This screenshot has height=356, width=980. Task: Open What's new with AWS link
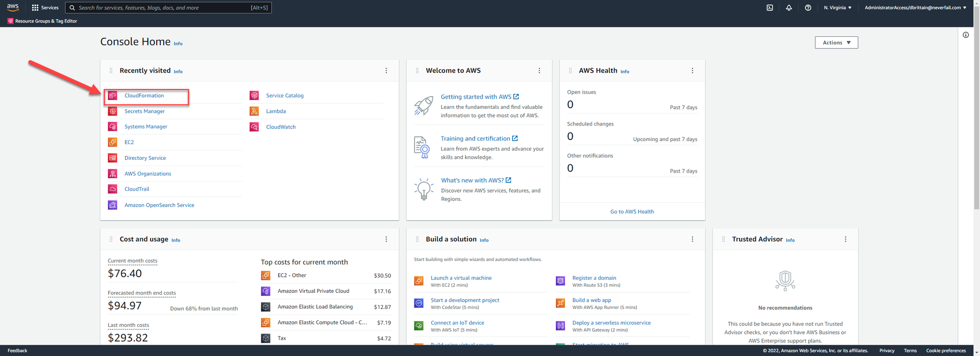(x=476, y=180)
